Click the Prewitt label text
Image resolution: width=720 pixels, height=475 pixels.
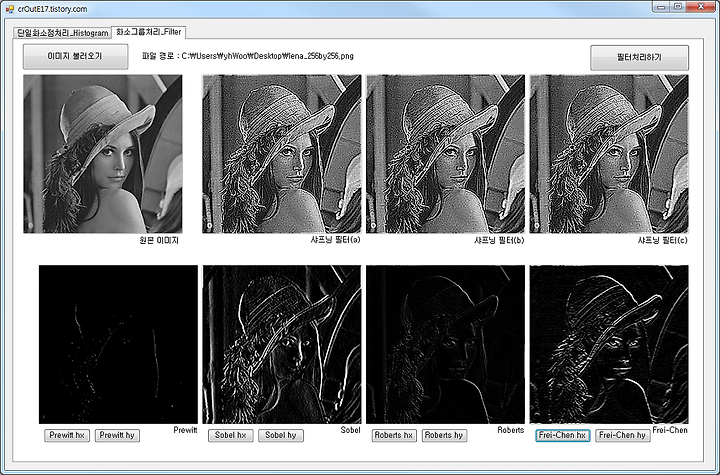point(185,430)
